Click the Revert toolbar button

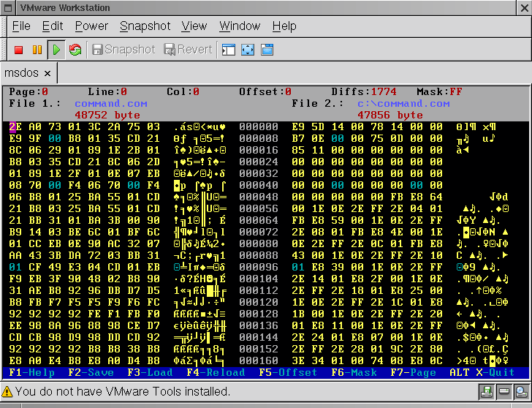coord(188,50)
